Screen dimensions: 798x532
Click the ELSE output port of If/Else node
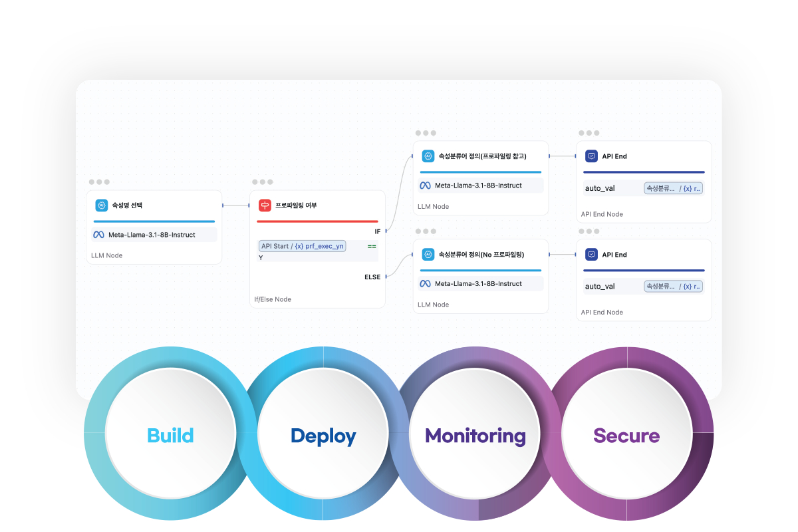(386, 277)
